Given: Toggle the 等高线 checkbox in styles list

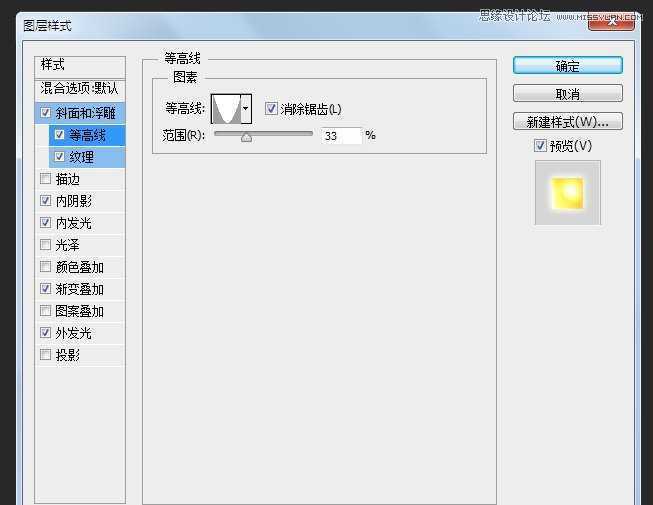Looking at the screenshot, I should pyautogui.click(x=59, y=135).
